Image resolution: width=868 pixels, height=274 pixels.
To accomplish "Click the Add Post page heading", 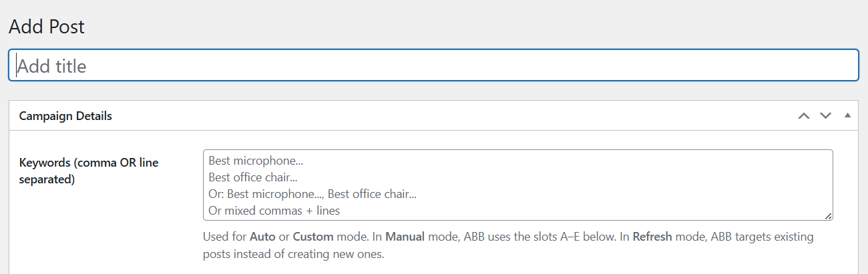I will pos(47,27).
